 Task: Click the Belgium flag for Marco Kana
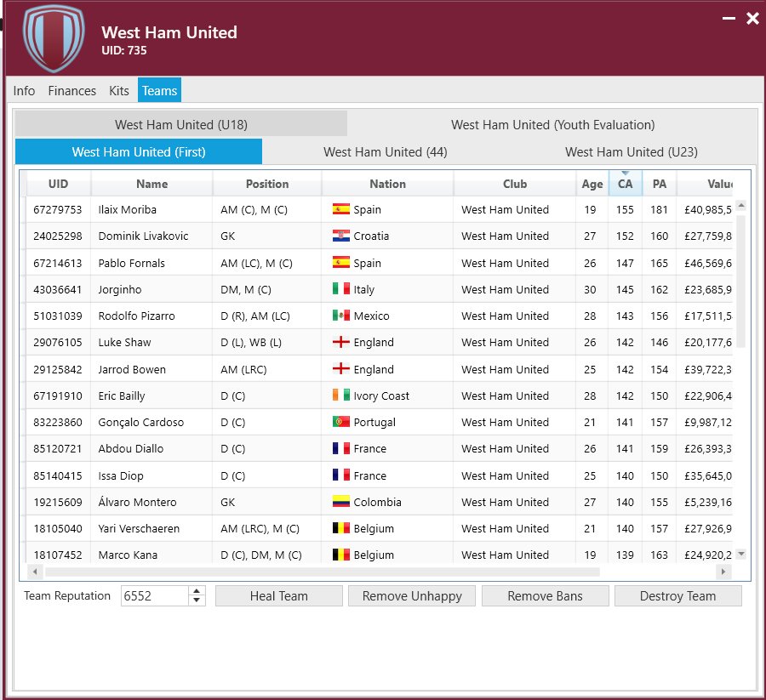coord(341,555)
